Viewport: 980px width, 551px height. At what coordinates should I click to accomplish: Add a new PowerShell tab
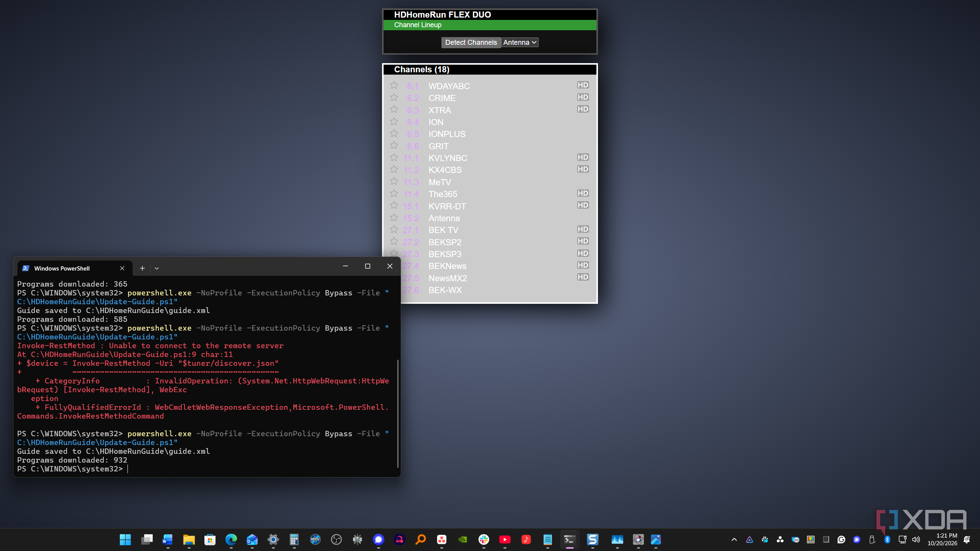[x=142, y=268]
